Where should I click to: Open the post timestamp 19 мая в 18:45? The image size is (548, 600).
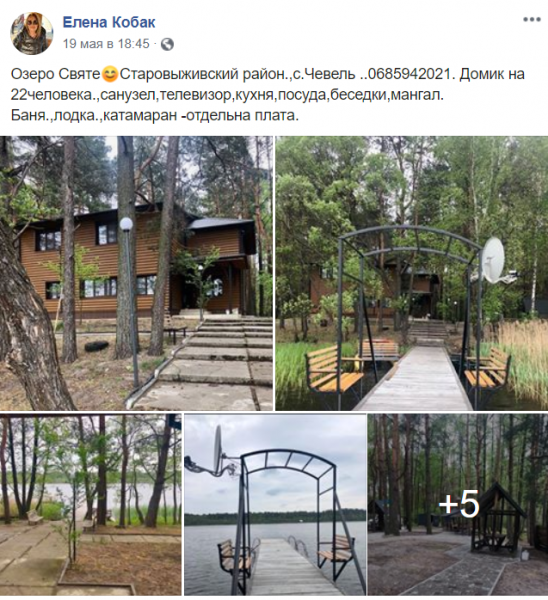[x=106, y=44]
